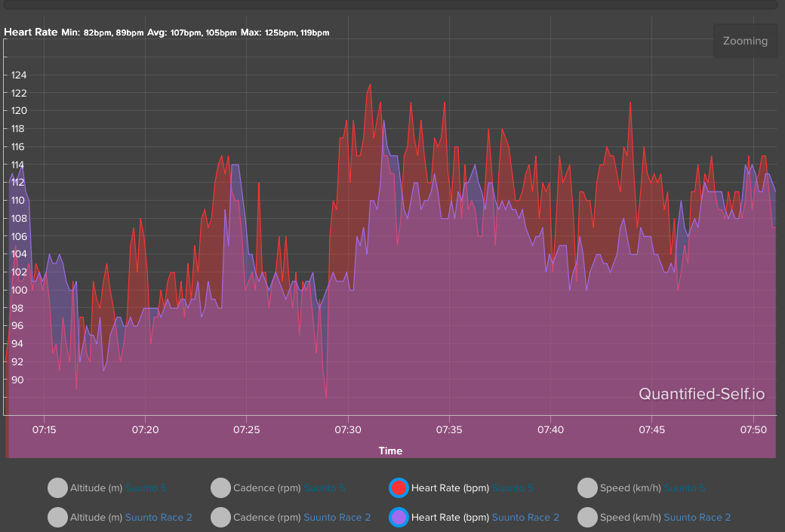Click the gray Cadence Suunto 5 legend marker
785x532 pixels.
point(220,488)
